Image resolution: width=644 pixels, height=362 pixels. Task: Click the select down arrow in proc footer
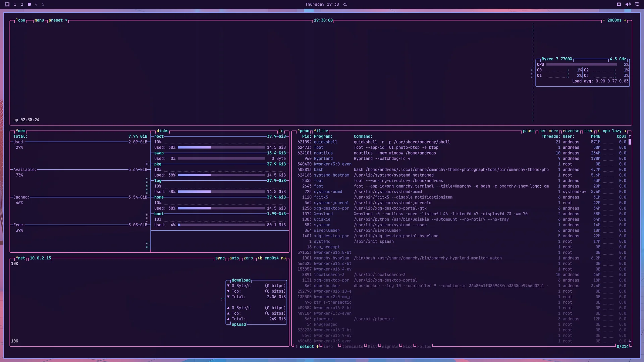[x=317, y=347]
